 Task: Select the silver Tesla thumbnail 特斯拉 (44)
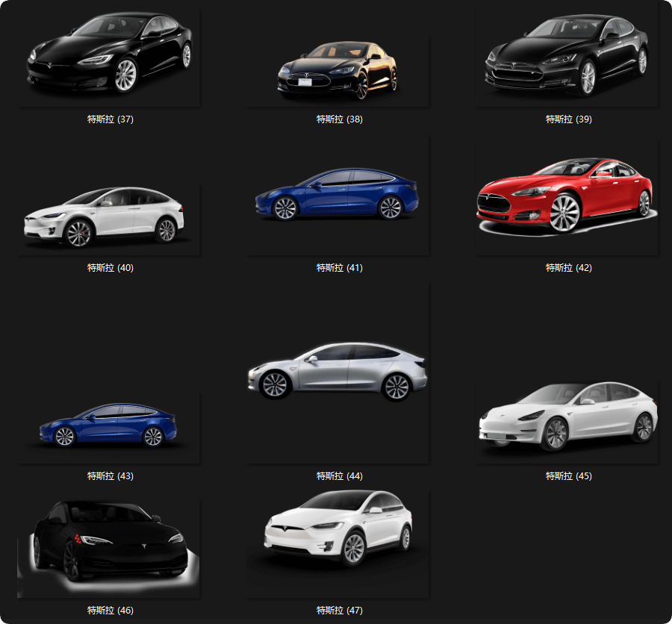[337, 371]
